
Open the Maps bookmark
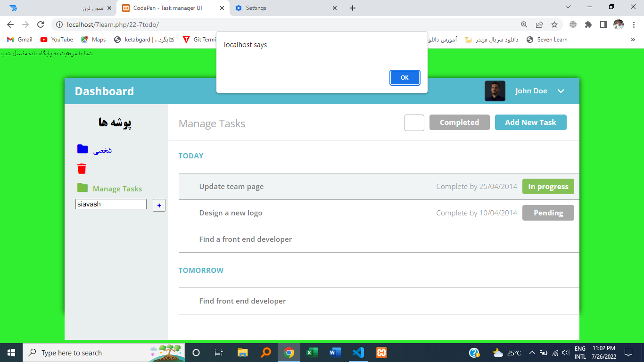pyautogui.click(x=93, y=40)
